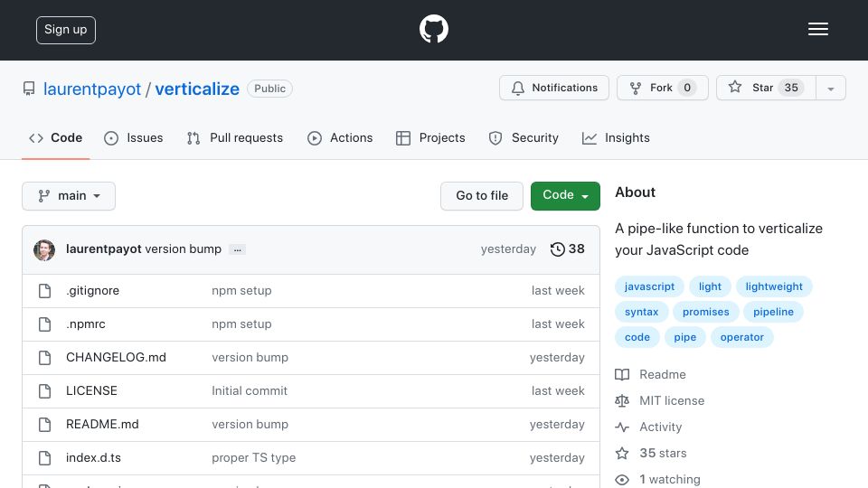Click the Sign up button
This screenshot has height=488, width=868.
click(x=66, y=30)
